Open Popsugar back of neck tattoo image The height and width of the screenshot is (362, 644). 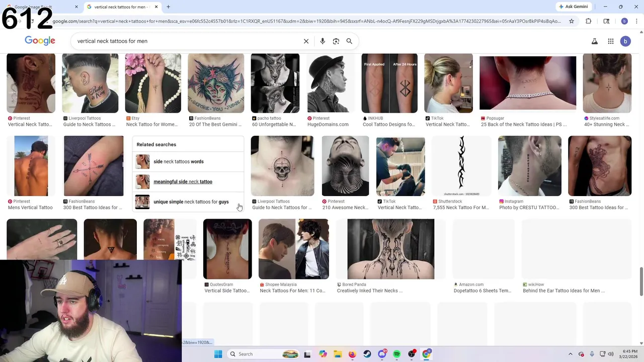pyautogui.click(x=528, y=83)
